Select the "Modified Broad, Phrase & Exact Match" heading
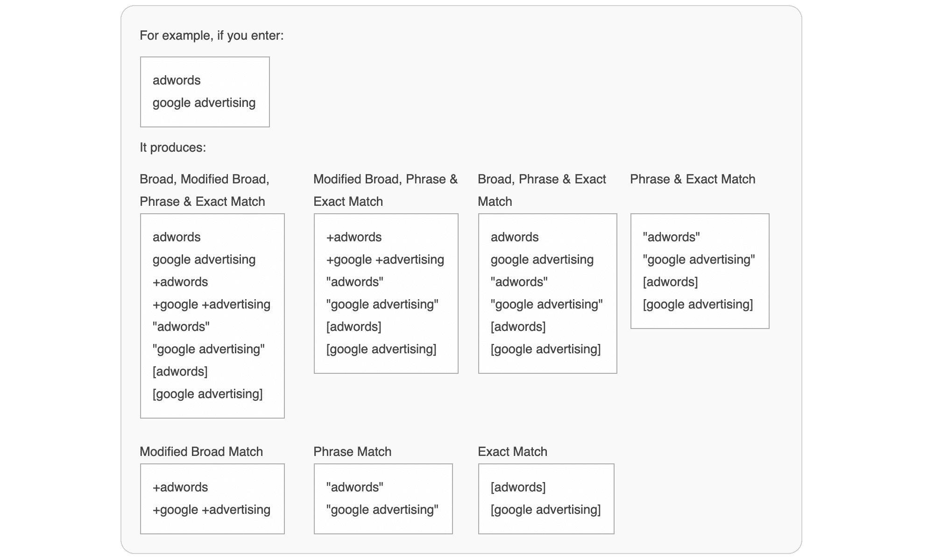This screenshot has height=560, width=934. [x=385, y=190]
